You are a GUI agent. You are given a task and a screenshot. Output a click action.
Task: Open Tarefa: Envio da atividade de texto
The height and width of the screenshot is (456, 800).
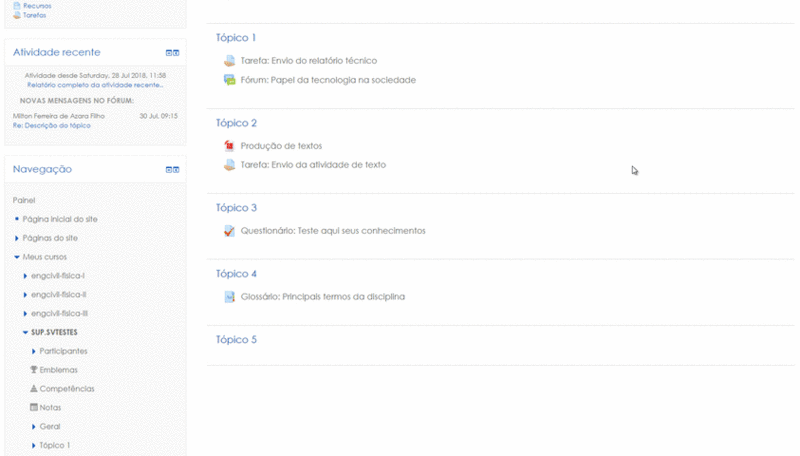pos(313,165)
